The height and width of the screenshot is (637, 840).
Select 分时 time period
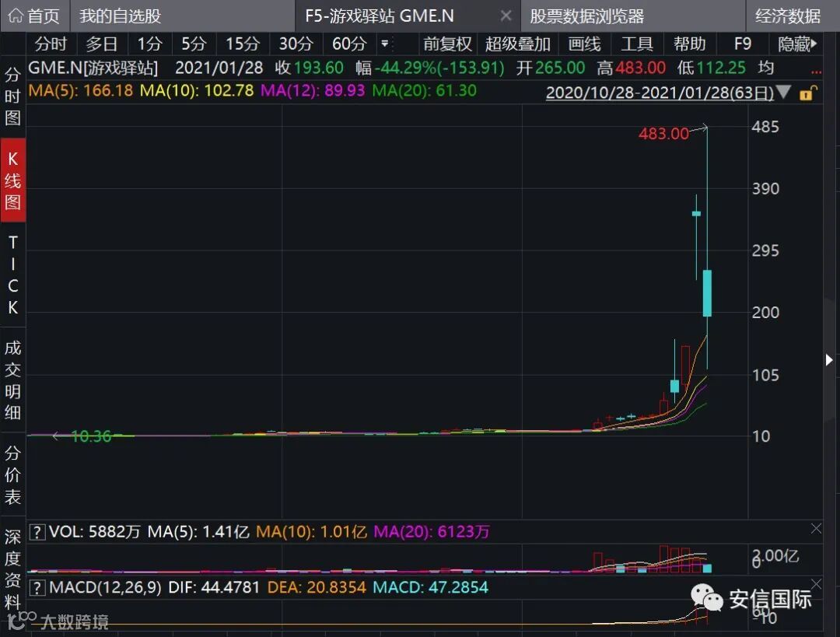(x=51, y=44)
